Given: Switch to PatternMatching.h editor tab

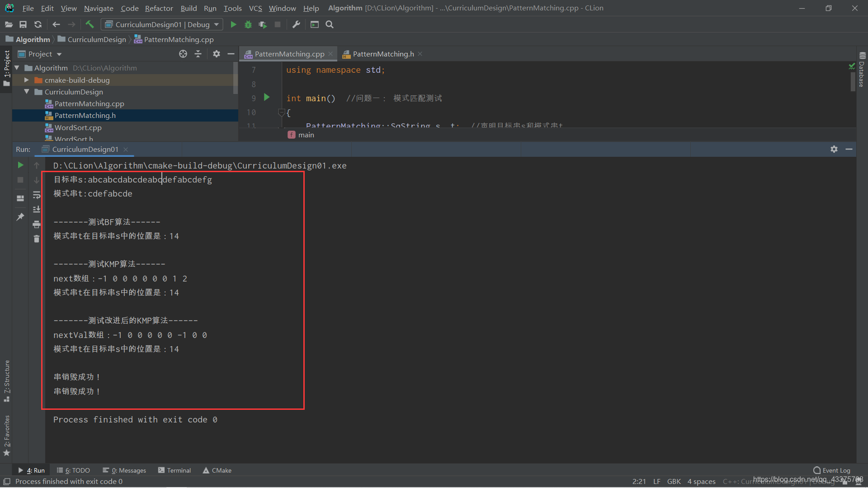Looking at the screenshot, I should (383, 54).
